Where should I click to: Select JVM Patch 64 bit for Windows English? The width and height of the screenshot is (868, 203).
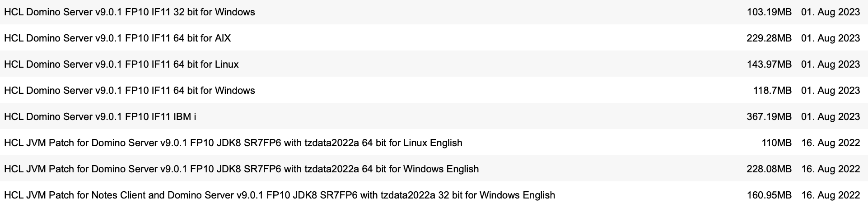pyautogui.click(x=241, y=169)
